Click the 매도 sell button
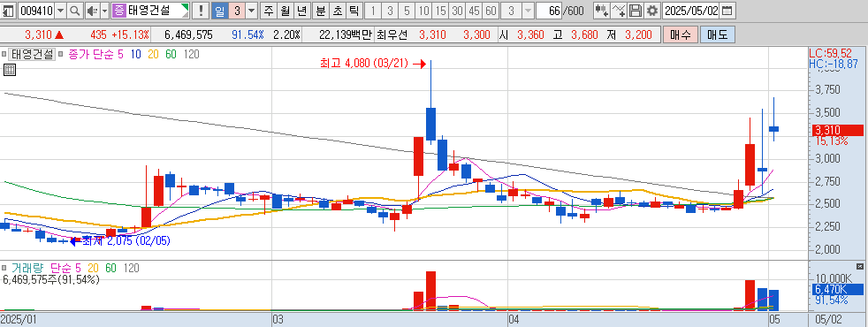 coord(718,34)
